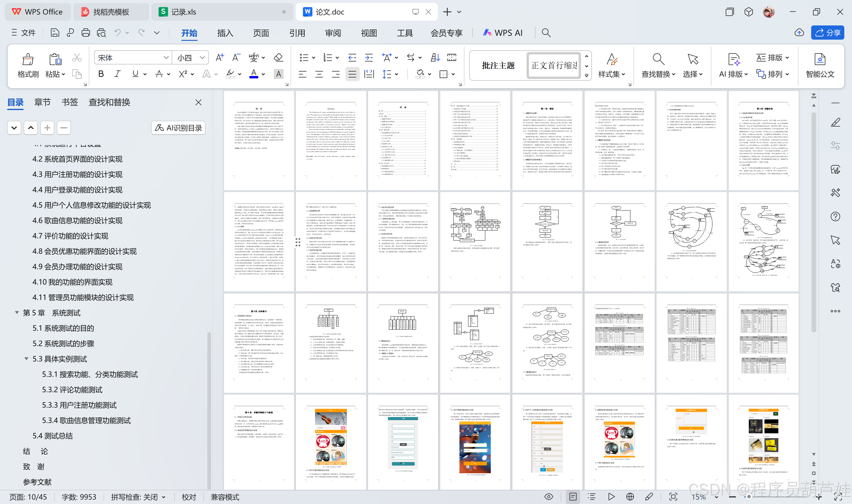852x504 pixels.
Task: Click the increase indent icon
Action: click(369, 57)
